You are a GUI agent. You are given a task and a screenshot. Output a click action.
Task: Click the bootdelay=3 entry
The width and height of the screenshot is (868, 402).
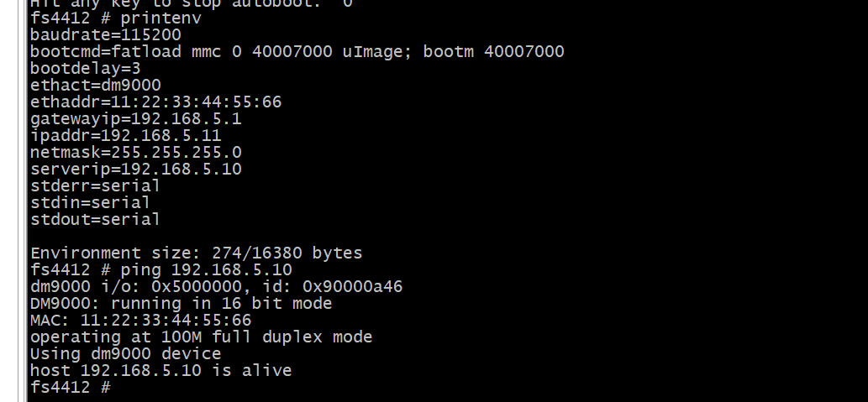coord(86,69)
